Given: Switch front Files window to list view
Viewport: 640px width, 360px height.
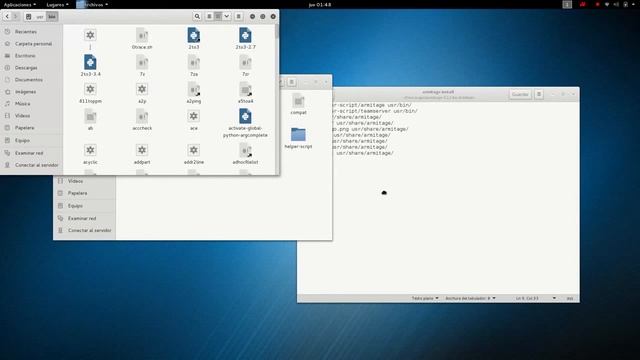Looking at the screenshot, I should [209, 16].
